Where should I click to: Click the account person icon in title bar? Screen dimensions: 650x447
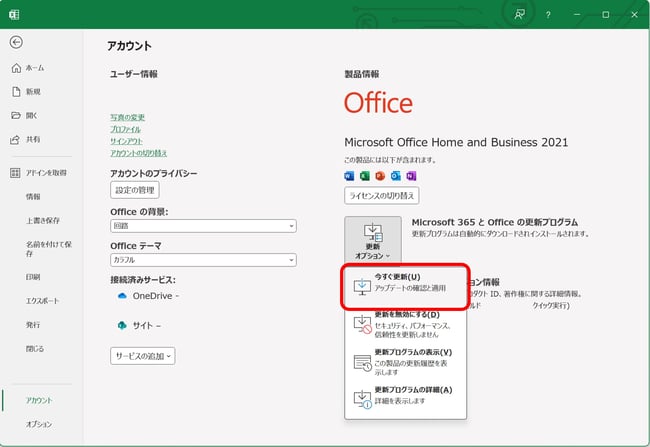pyautogui.click(x=519, y=15)
